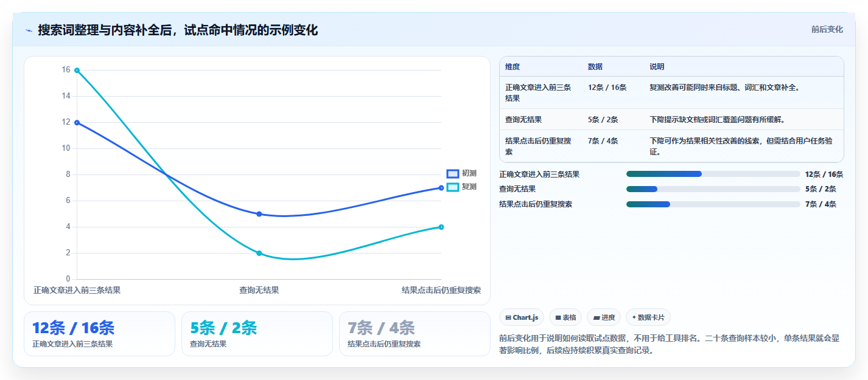
Task: Click the description starting 复测改善可能同时来自标题
Action: [724, 88]
